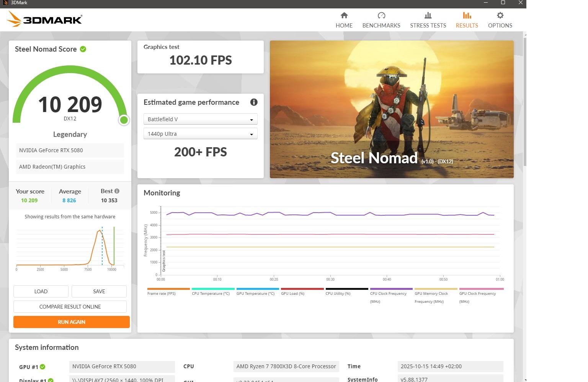Toggle CPU Utility (%) legend entry
Viewport: 588px width, 382px height.
(x=347, y=292)
